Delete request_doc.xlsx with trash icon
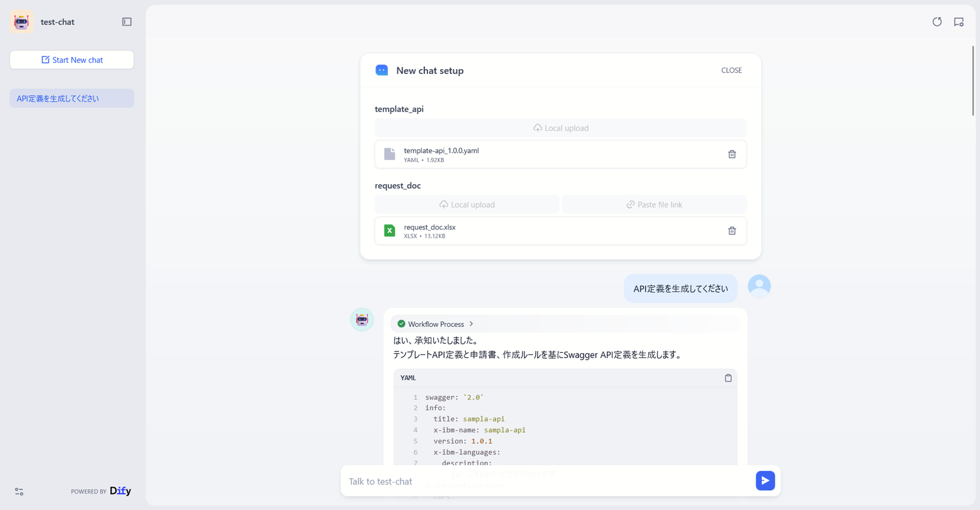The height and width of the screenshot is (510, 980). pos(732,231)
